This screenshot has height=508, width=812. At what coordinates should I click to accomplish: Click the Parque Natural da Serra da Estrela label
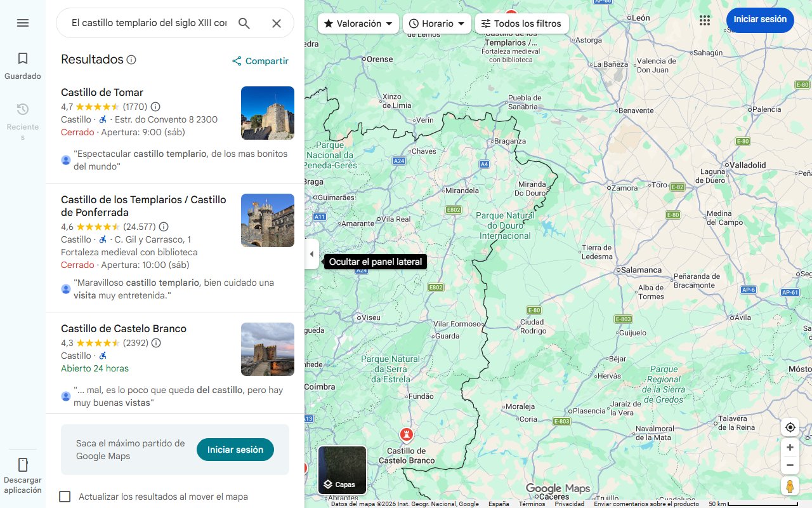(391, 370)
